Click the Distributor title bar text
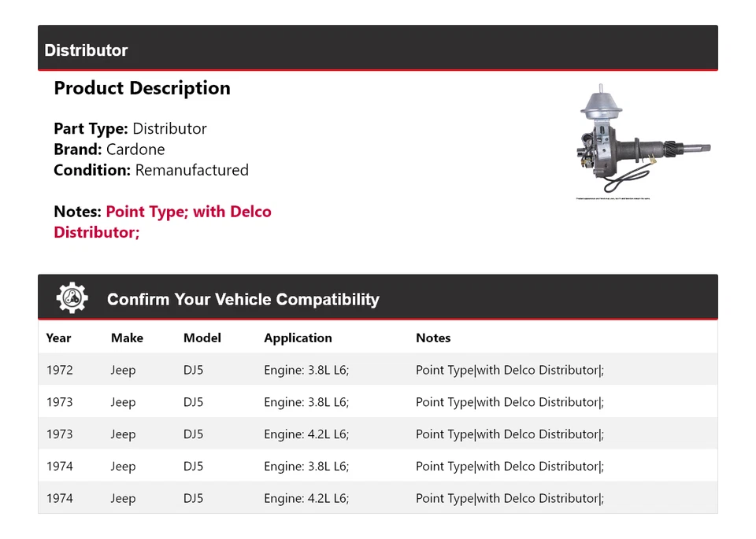Screen dimensions: 756x539 pyautogui.click(x=86, y=50)
